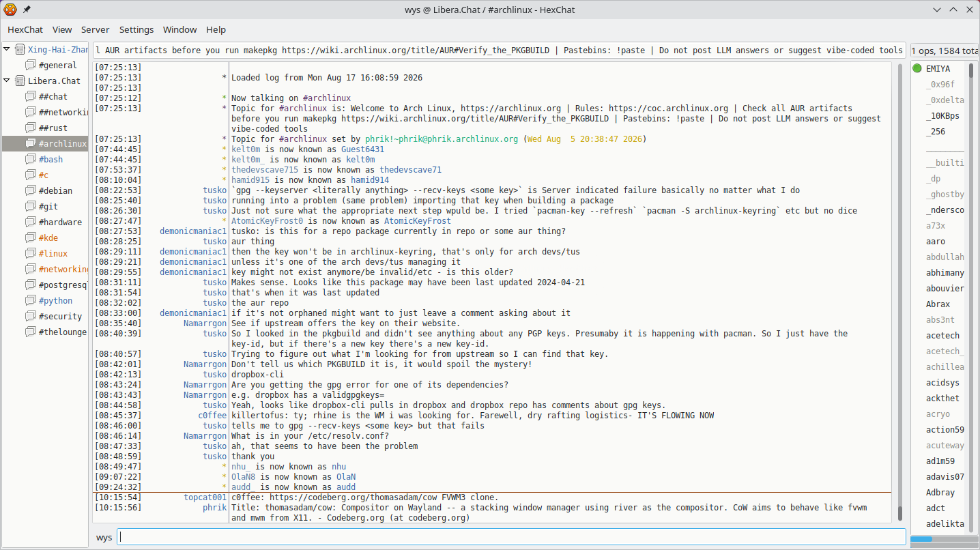The image size is (980, 550).
Task: Click the lag meter progress bar
Action: (945, 539)
